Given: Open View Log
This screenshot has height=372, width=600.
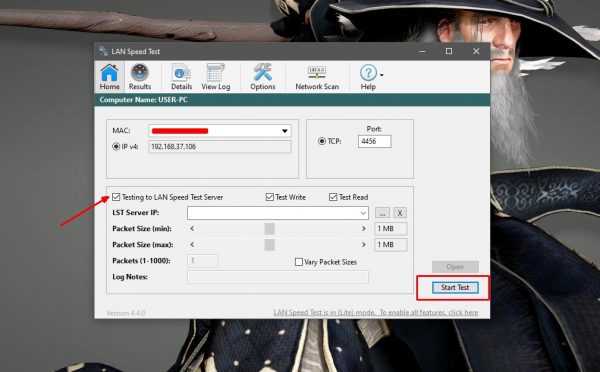Looking at the screenshot, I should [216, 77].
